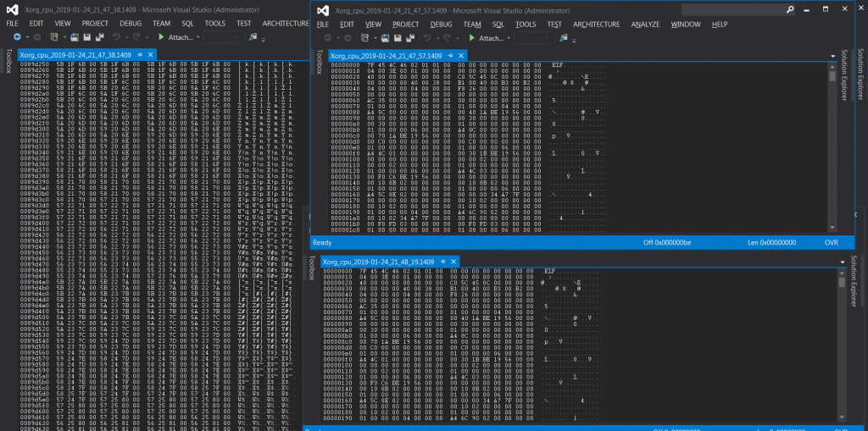Click Quick Launch search input field
This screenshot has width=868, height=431.
tap(740, 9)
